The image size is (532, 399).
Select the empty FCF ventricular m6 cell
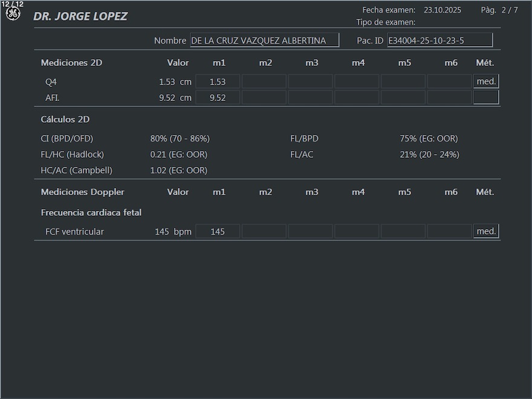click(449, 232)
